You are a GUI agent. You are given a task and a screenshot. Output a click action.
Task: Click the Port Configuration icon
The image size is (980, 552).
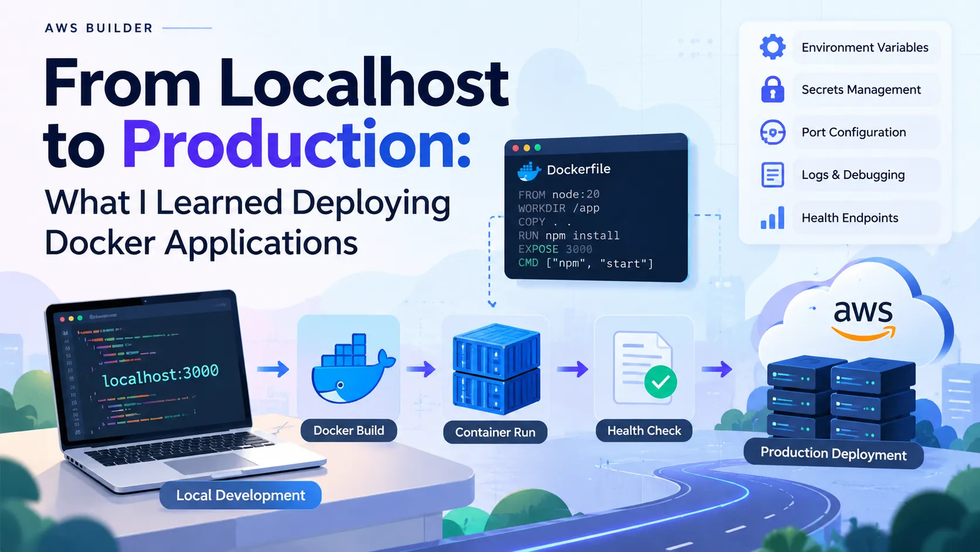point(773,132)
